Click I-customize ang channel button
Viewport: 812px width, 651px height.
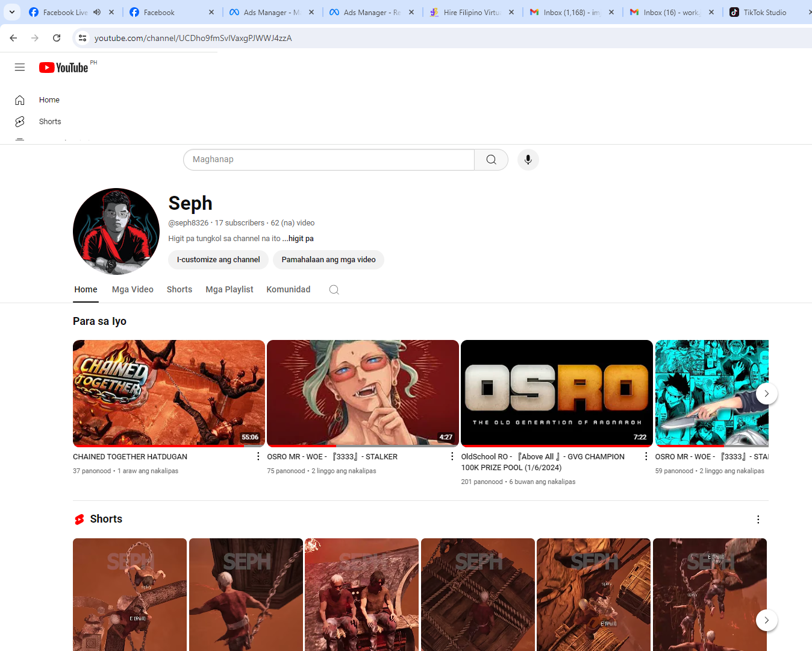pos(219,260)
